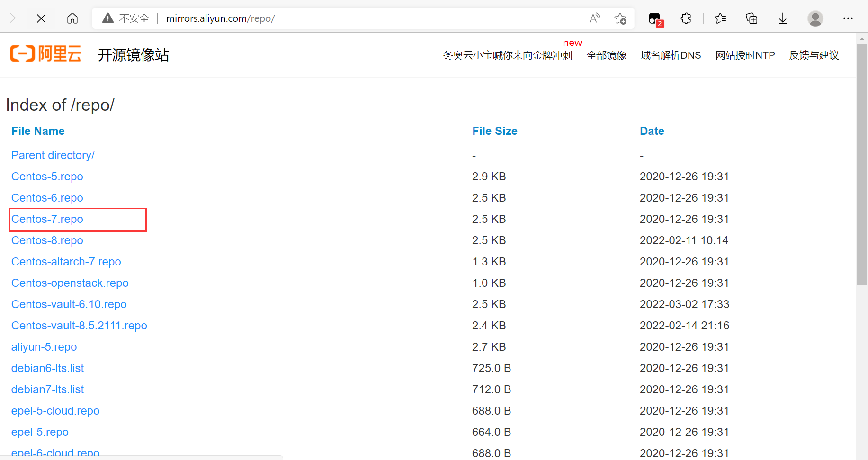Open Parent directory/ link
This screenshot has width=868, height=460.
click(x=53, y=155)
